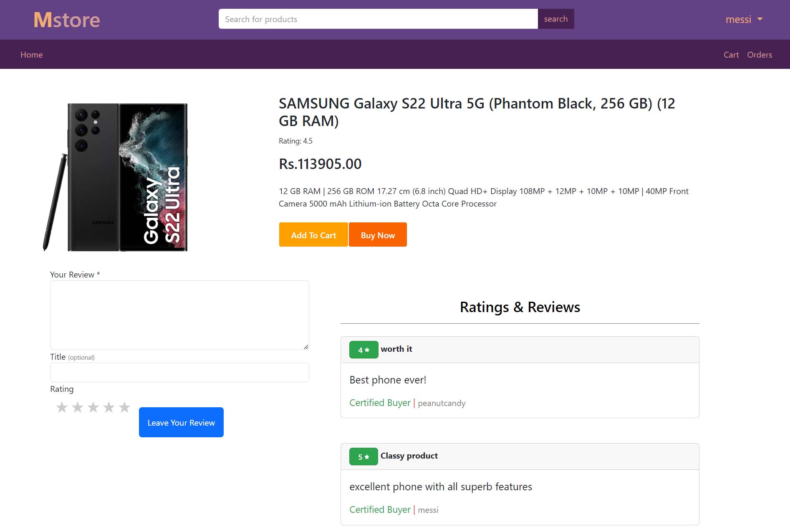The width and height of the screenshot is (790, 532).
Task: Go to the Home navigation link
Action: point(32,55)
